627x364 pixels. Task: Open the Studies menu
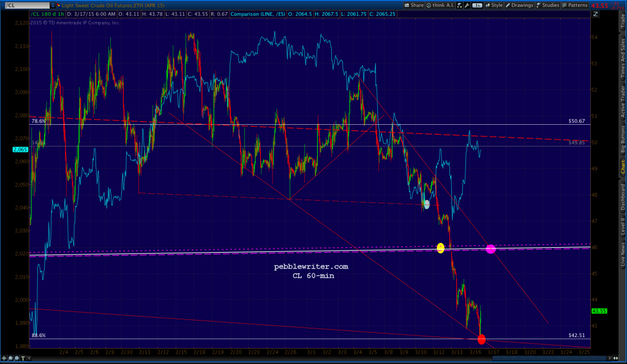pos(548,5)
